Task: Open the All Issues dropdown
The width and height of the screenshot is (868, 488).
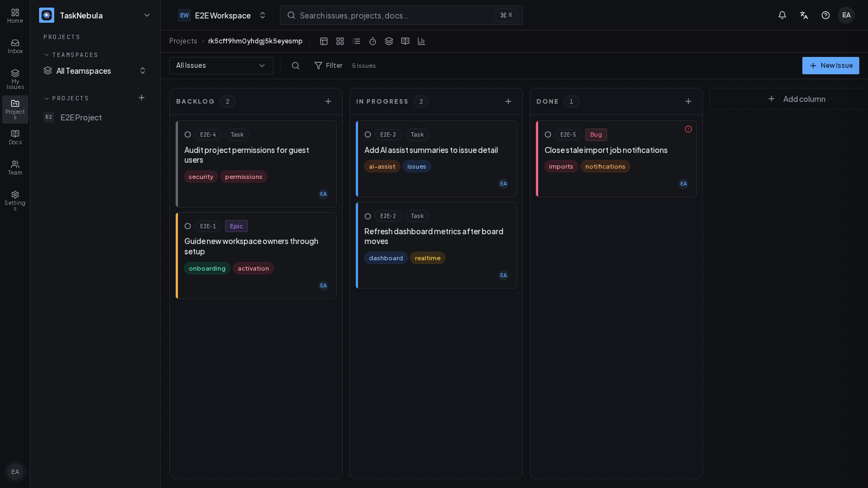Action: [221, 66]
